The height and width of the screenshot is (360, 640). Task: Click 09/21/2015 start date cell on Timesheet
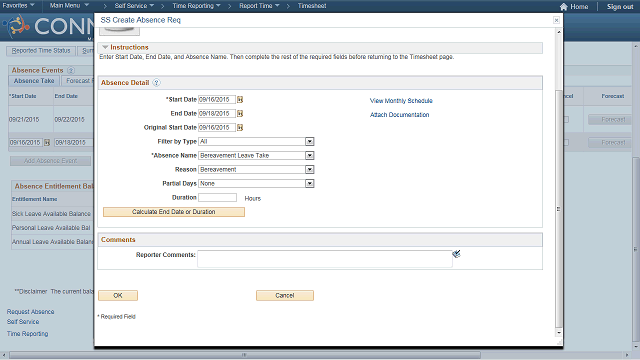pos(24,120)
